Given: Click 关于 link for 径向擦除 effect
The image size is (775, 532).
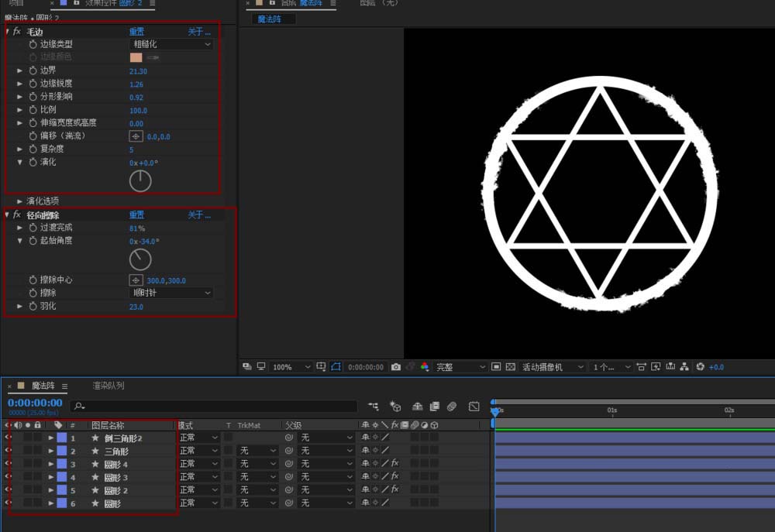Looking at the screenshot, I should pyautogui.click(x=198, y=215).
